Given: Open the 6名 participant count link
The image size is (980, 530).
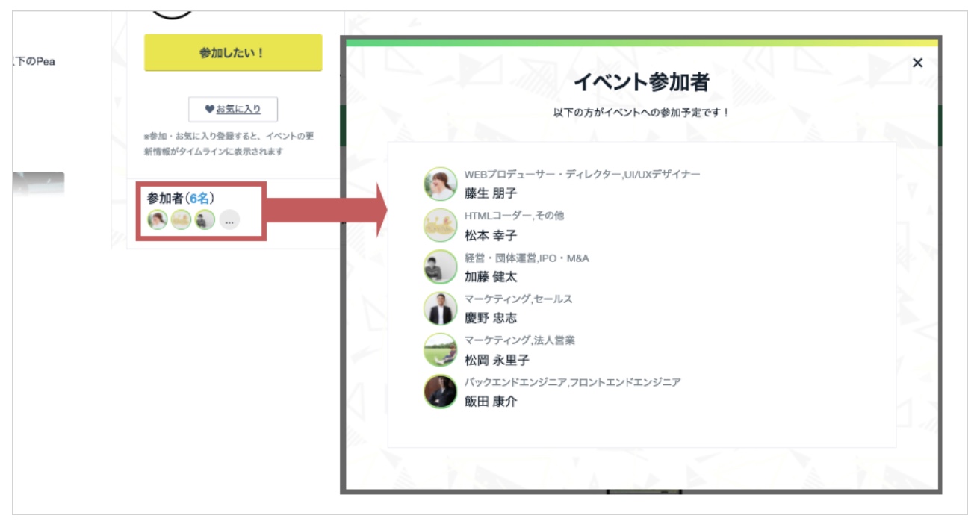Looking at the screenshot, I should coord(200,198).
